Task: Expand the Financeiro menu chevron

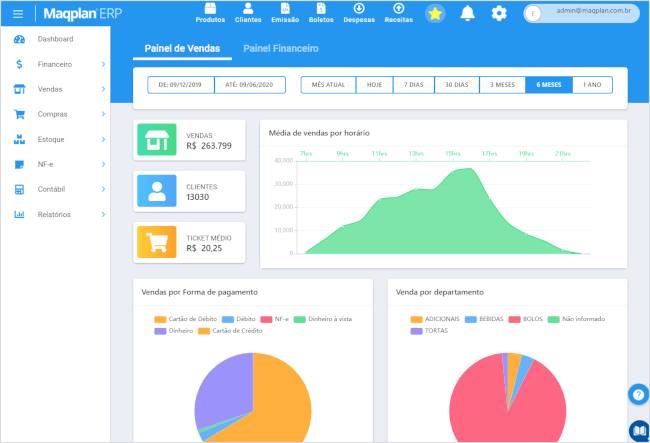Action: point(103,64)
